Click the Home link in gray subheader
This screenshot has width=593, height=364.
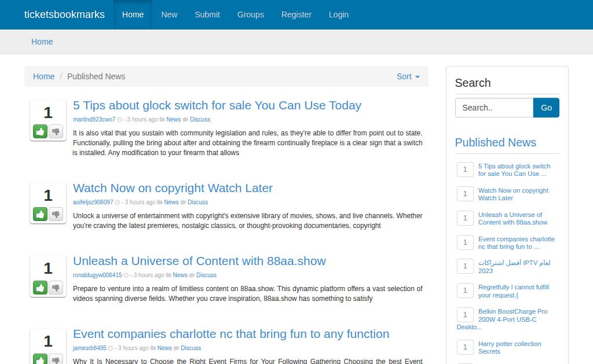click(42, 42)
